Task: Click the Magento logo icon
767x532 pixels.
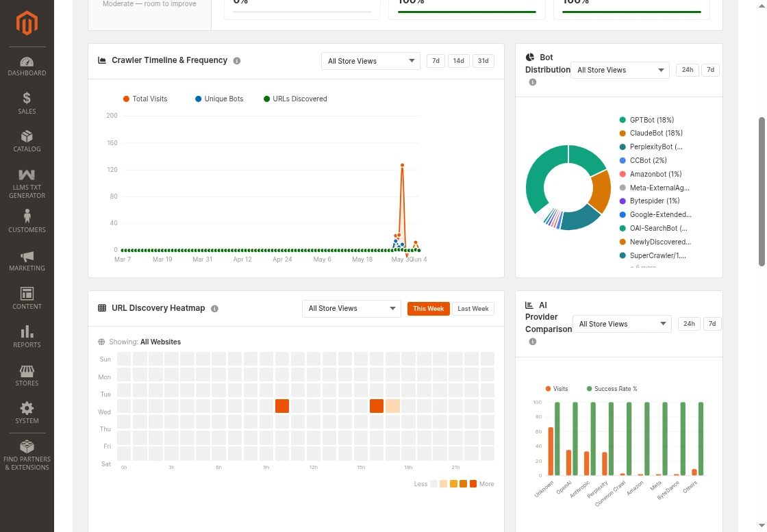Action: (x=27, y=23)
